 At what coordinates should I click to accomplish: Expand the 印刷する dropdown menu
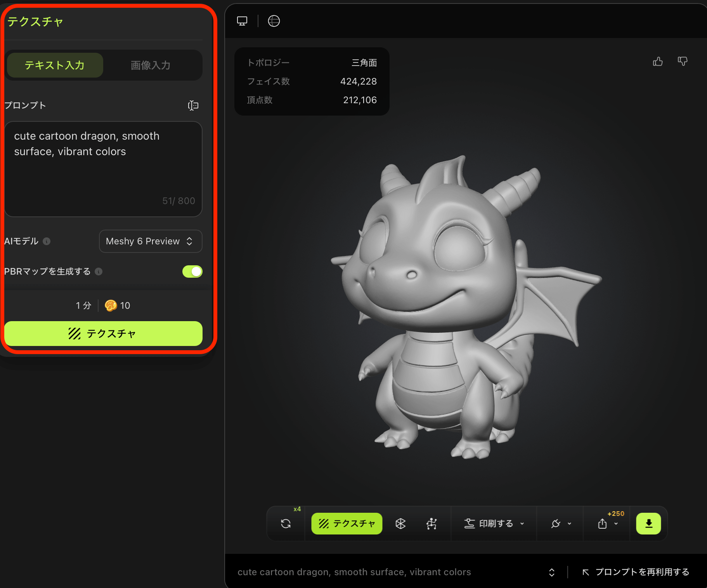pyautogui.click(x=494, y=524)
